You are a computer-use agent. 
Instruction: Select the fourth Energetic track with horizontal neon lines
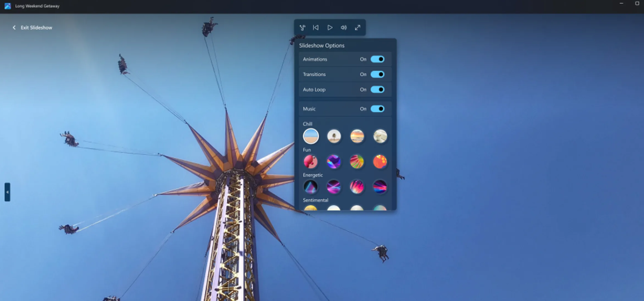point(380,187)
